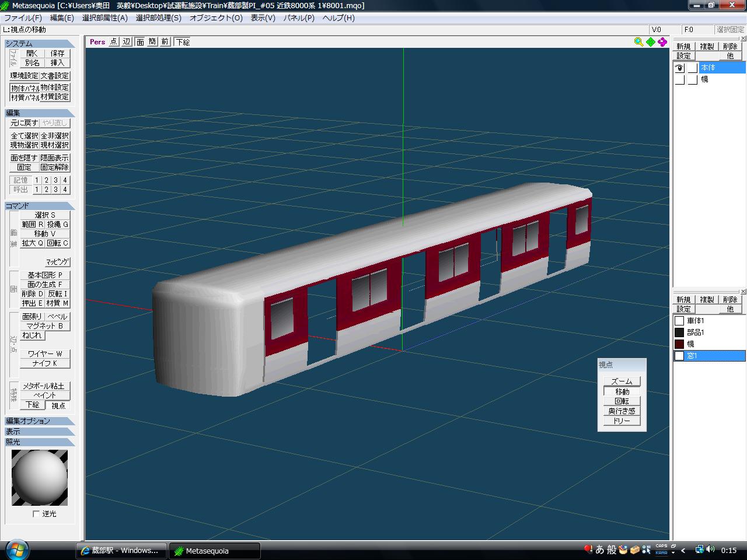The height and width of the screenshot is (560, 747).
Task: Toggle visibility eye of 本体 object
Action: point(680,68)
